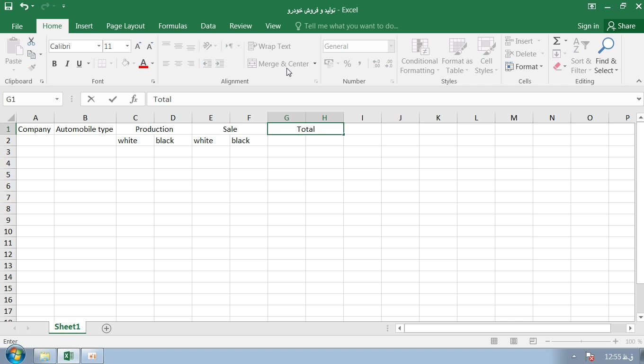Click the Format Painter brush icon
Image resolution: width=644 pixels, height=364 pixels.
(32, 67)
